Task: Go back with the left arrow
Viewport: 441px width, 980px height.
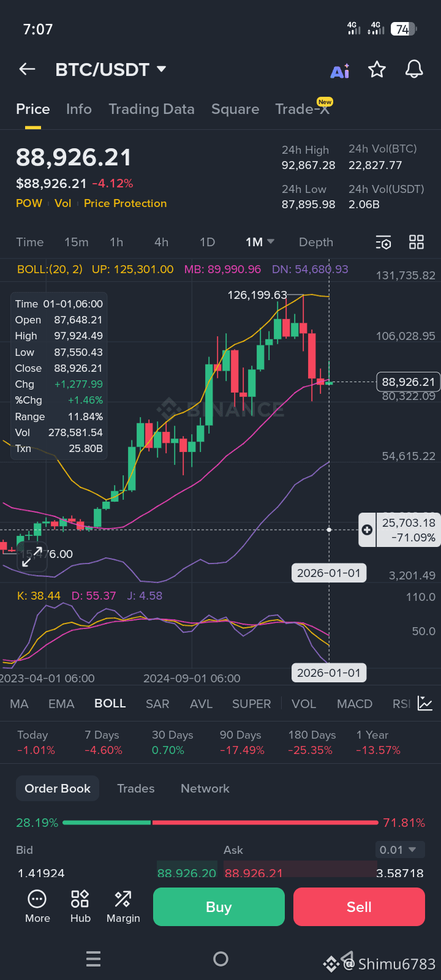Action: [27, 69]
